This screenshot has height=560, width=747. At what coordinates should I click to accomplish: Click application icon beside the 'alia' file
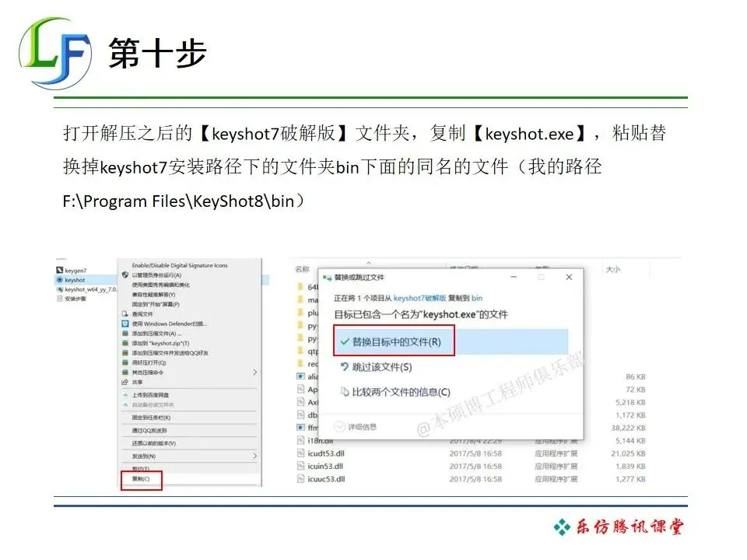coord(300,376)
